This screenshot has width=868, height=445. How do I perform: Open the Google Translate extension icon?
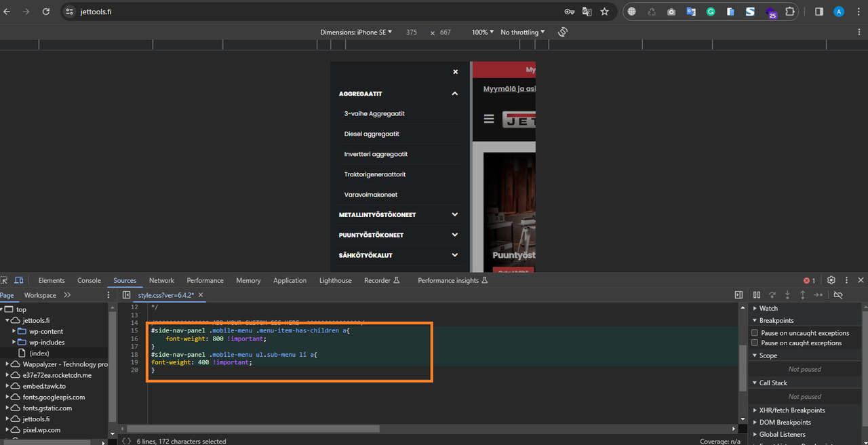[691, 12]
